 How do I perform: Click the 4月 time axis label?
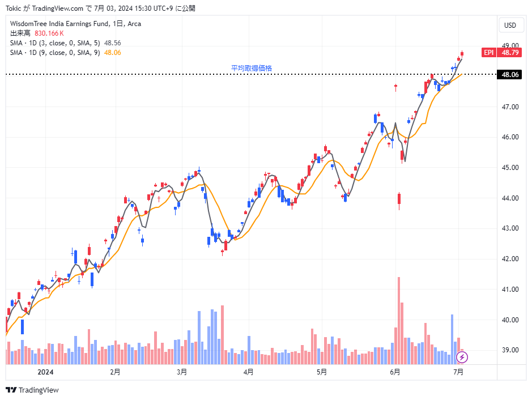pyautogui.click(x=248, y=372)
